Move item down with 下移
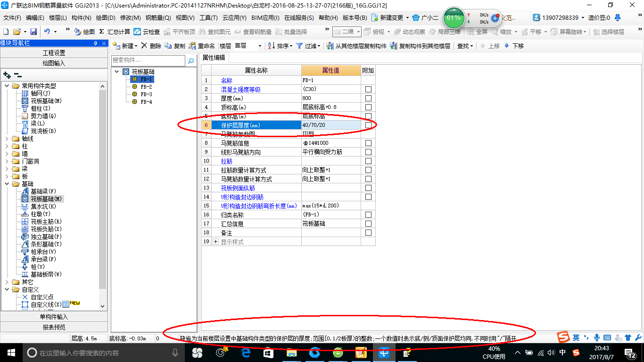The height and width of the screenshot is (362, 644). pos(514,46)
